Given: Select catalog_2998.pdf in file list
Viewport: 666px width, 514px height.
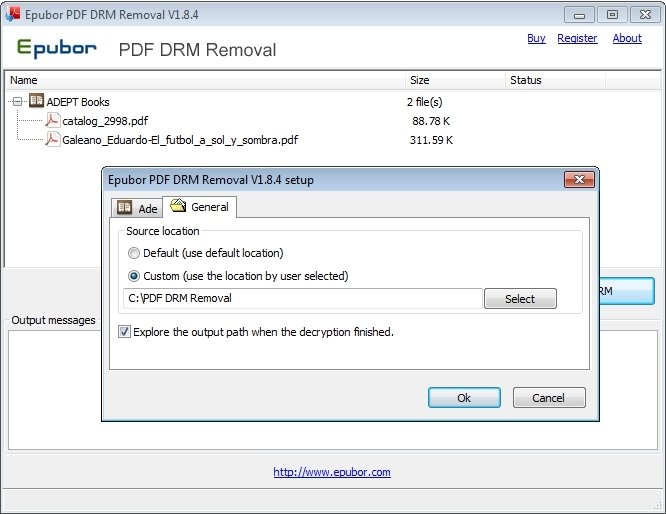Looking at the screenshot, I should point(105,121).
